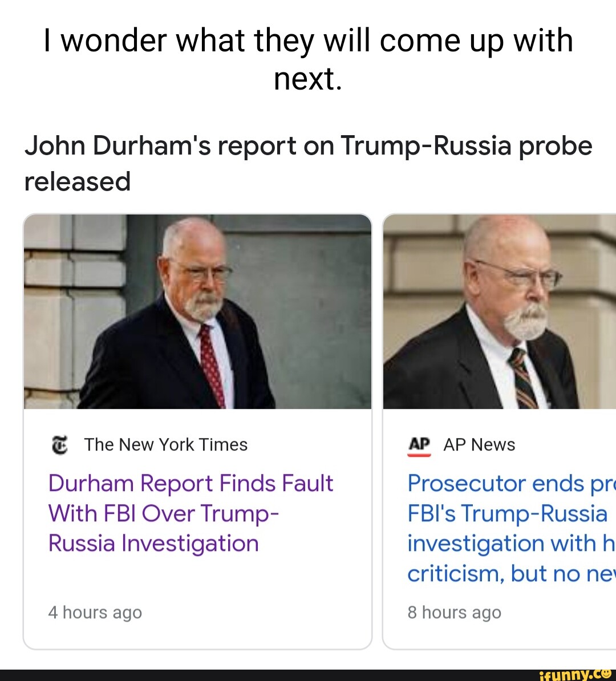This screenshot has width=616, height=681.
Task: Click the "4 hours ago" timestamp
Action: click(x=95, y=613)
